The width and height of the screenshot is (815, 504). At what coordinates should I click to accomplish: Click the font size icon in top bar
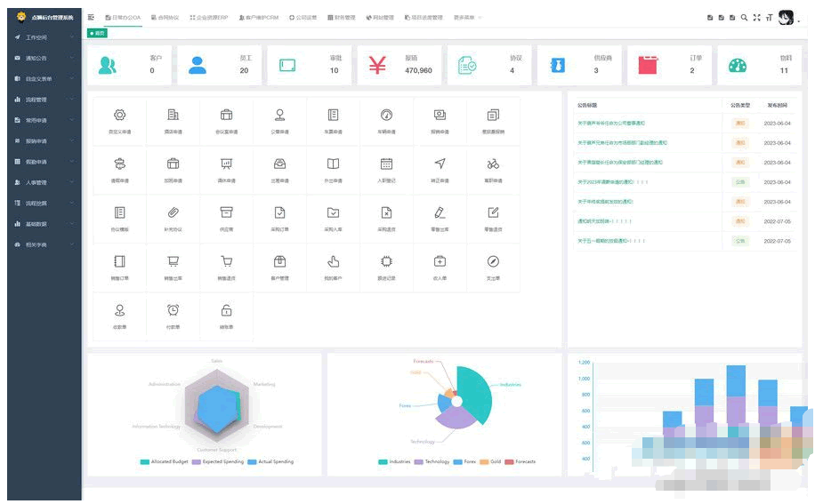[769, 18]
